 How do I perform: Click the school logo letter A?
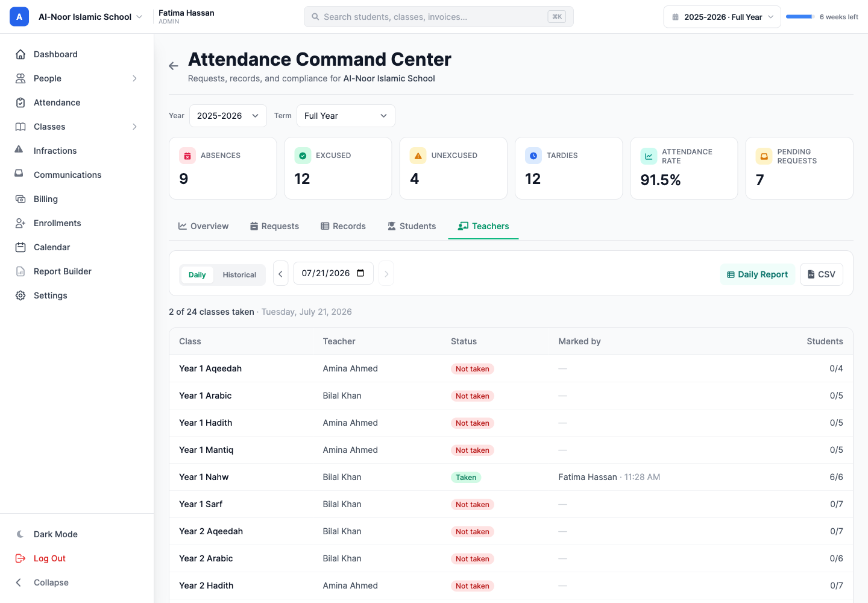point(19,17)
